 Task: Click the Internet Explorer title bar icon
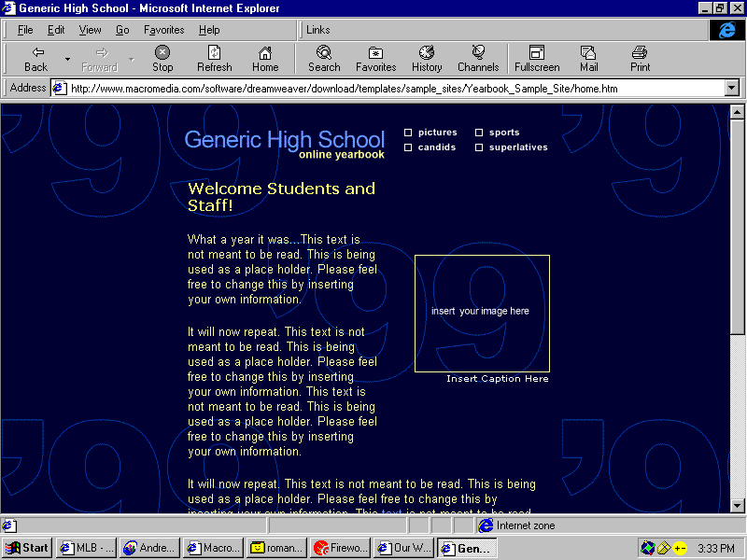pos(9,8)
